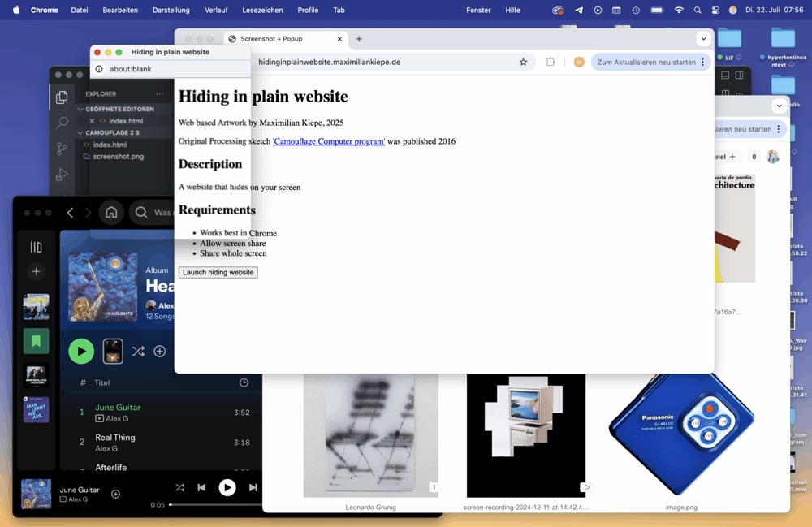Open screenshot.png in the Explorer file tree
This screenshot has height=527, width=812.
[x=118, y=156]
